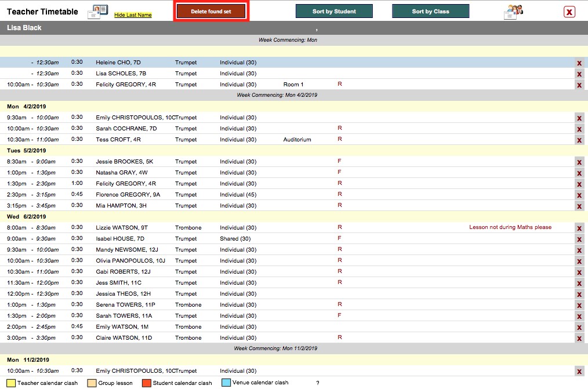Click Trombone instrument in Lizzie WATSON row
Screen dimensions: 588x389
click(x=188, y=227)
